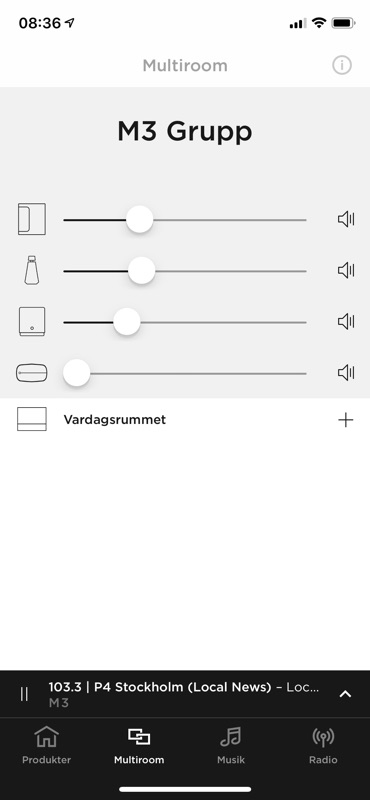Mute the bottle-shaped speaker

(346, 270)
